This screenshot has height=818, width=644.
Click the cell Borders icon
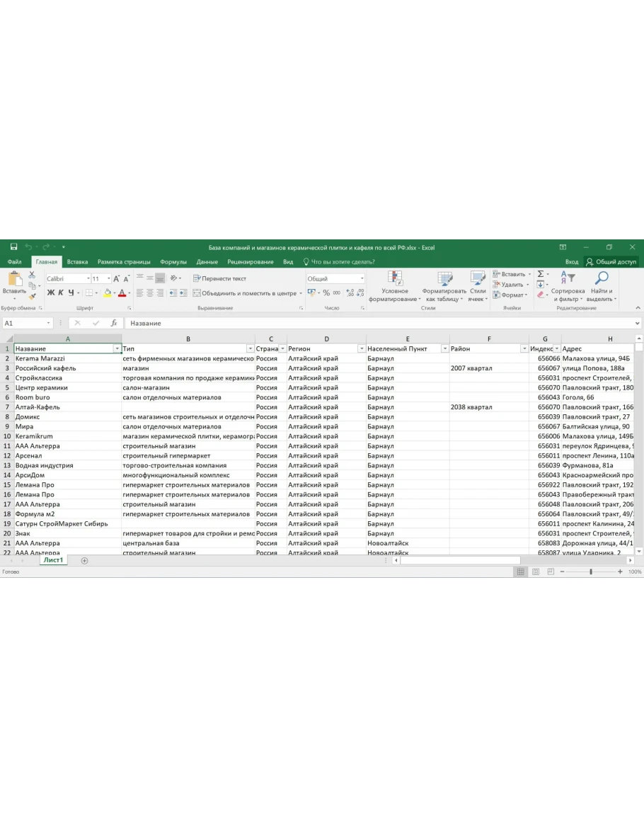89,292
